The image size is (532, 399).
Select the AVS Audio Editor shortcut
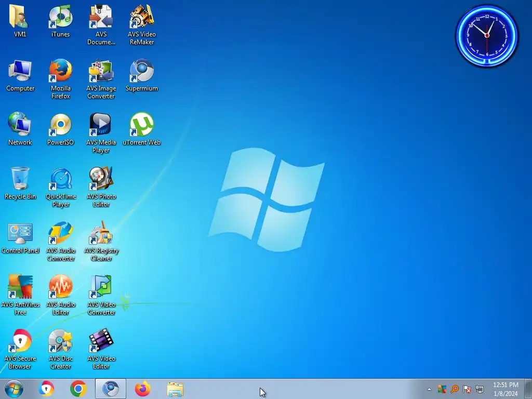[x=60, y=295]
